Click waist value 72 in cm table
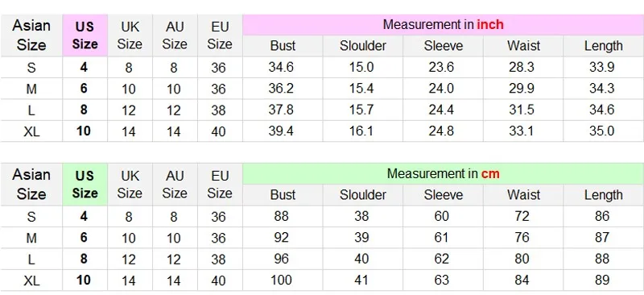Image resolution: width=644 pixels, height=295 pixels. (x=522, y=216)
